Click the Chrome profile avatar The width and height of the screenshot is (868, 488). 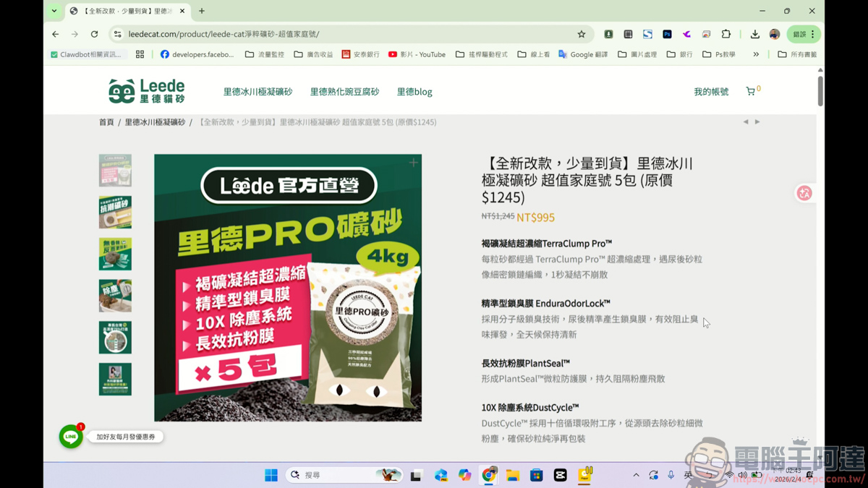click(x=773, y=34)
